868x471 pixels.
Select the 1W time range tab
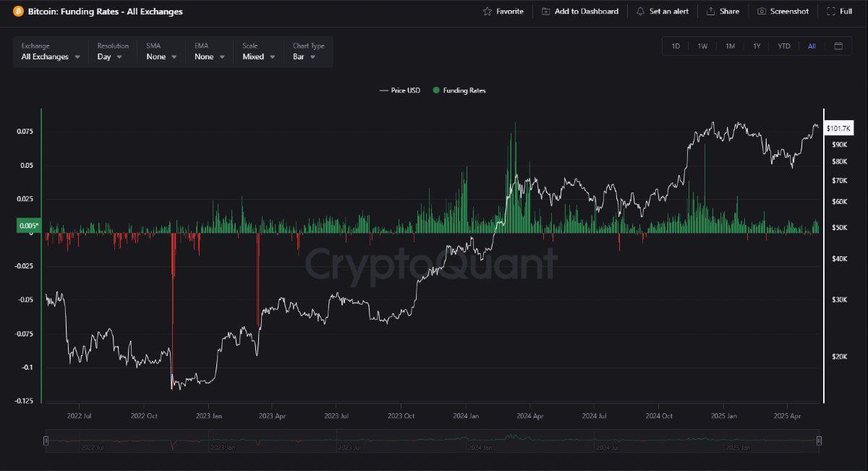[702, 46]
